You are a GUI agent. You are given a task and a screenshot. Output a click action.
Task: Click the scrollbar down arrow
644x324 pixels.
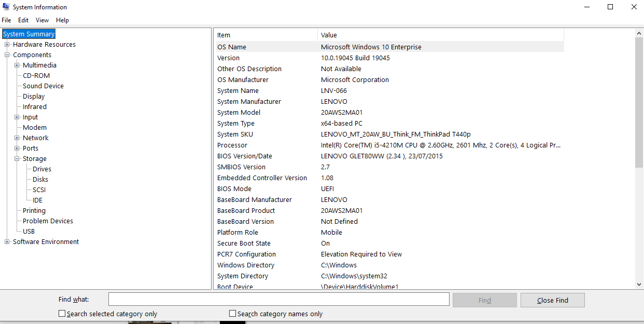coord(639,285)
